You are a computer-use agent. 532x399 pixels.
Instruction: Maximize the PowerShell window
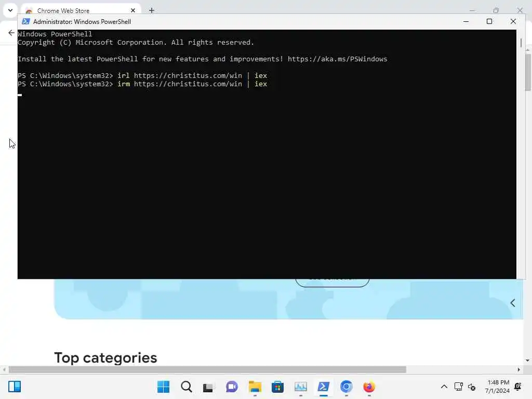489,21
